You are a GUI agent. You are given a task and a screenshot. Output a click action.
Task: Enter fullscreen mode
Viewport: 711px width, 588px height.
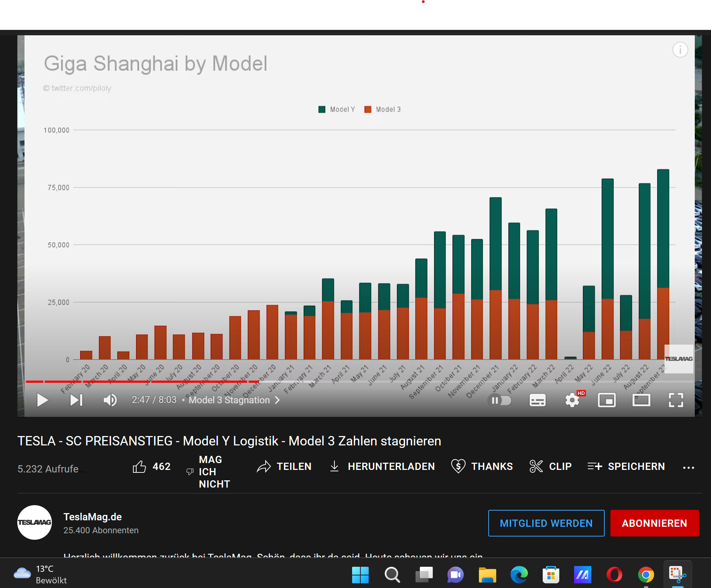(x=676, y=400)
